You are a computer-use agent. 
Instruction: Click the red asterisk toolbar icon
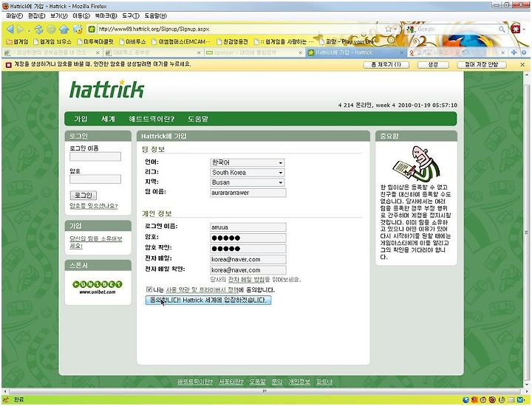click(x=516, y=29)
